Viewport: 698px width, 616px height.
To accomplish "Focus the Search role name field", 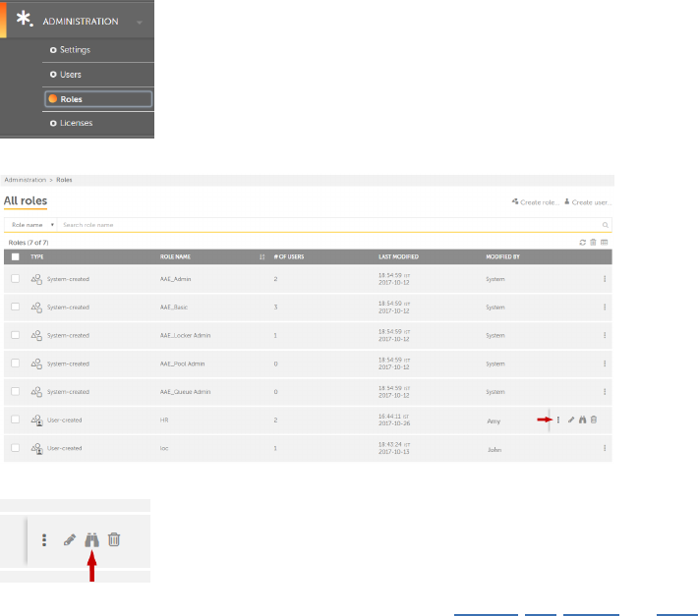I will (x=329, y=225).
